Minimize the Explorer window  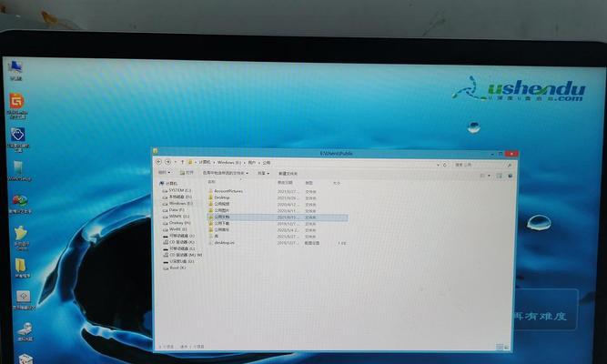pyautogui.click(x=492, y=154)
